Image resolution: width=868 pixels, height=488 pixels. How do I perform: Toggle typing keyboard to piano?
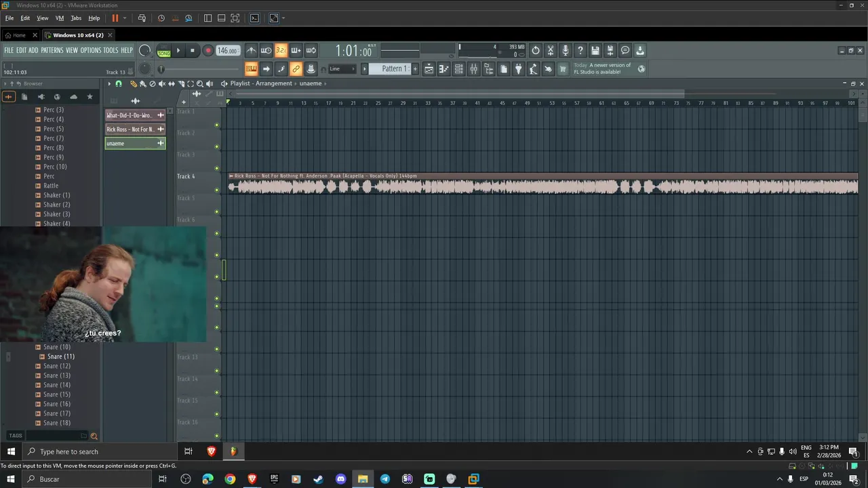(x=251, y=68)
